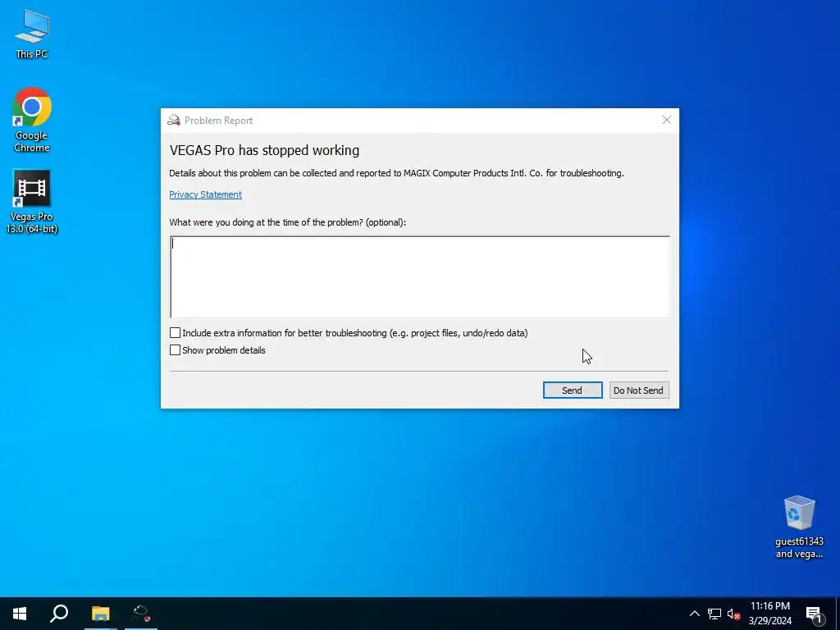Open the Windows Start menu
Image resolution: width=840 pixels, height=630 pixels.
click(x=20, y=614)
